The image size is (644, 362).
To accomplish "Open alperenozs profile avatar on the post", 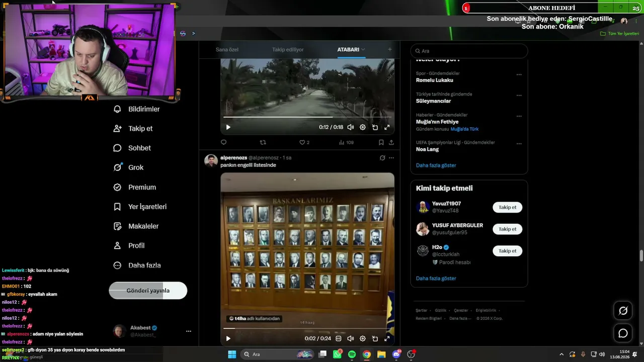I will 211,160.
